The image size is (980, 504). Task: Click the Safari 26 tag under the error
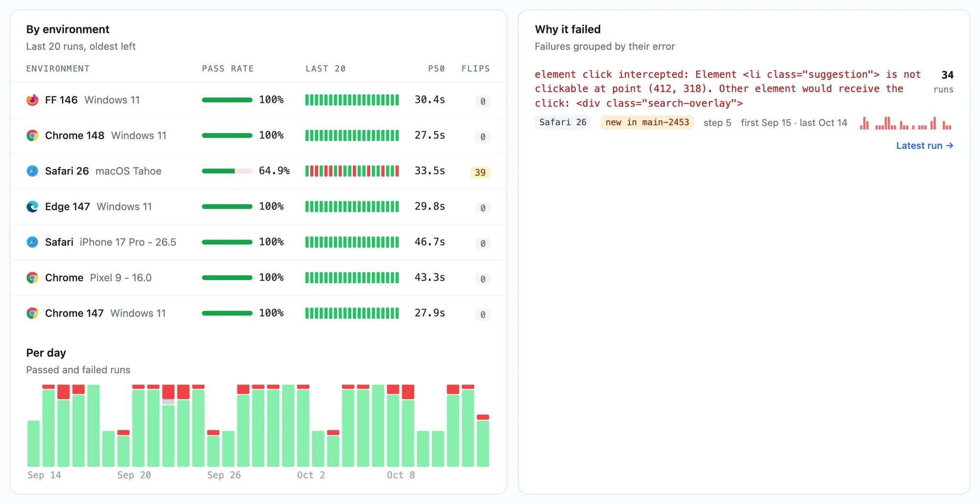point(563,122)
